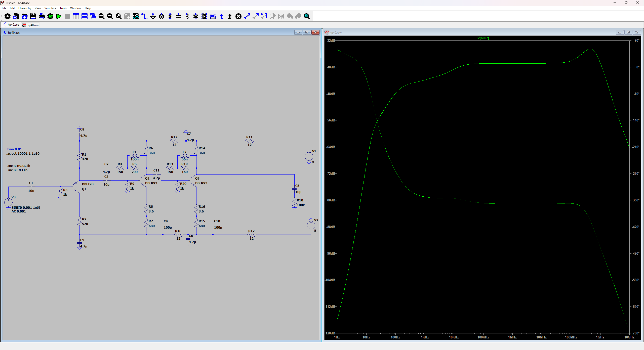Select the Draw Wire tool
The width and height of the screenshot is (644, 350).
pyautogui.click(x=144, y=17)
